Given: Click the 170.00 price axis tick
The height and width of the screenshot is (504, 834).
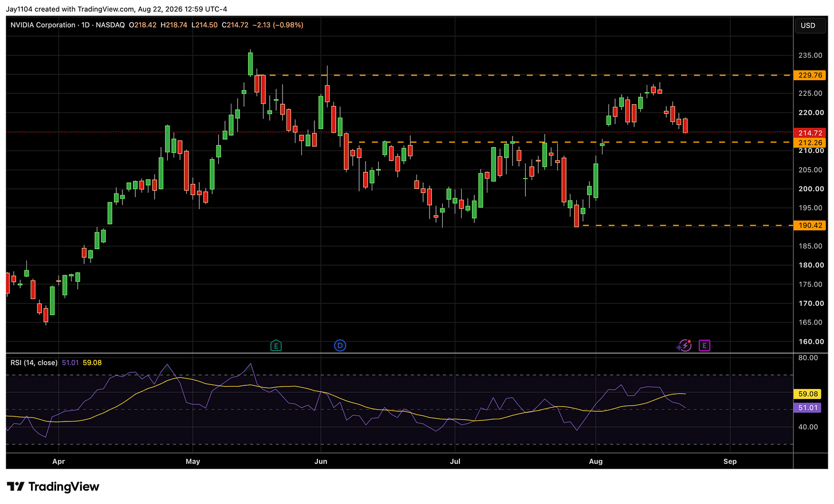Looking at the screenshot, I should (x=811, y=304).
